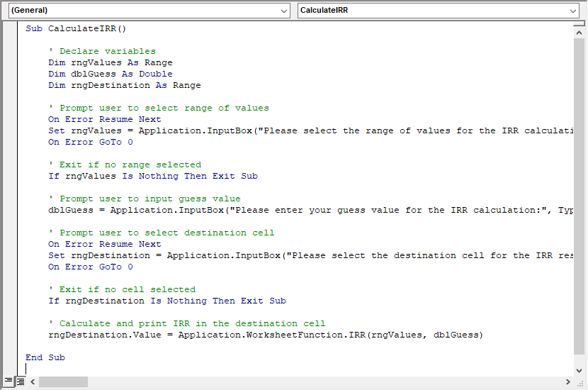Click comment 'Prompt user to select range of values'
Image resolution: width=588 pixels, height=390 pixels.
tap(159, 108)
